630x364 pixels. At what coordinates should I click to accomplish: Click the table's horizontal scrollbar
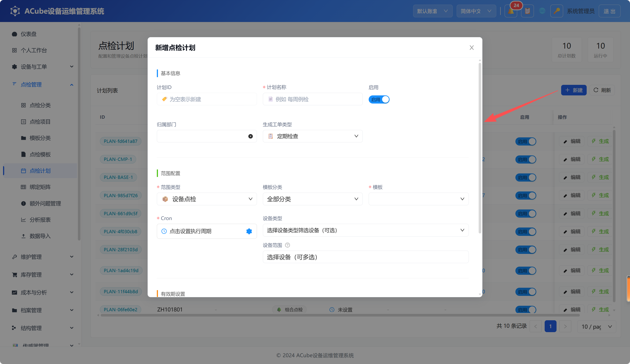pyautogui.click(x=340, y=315)
